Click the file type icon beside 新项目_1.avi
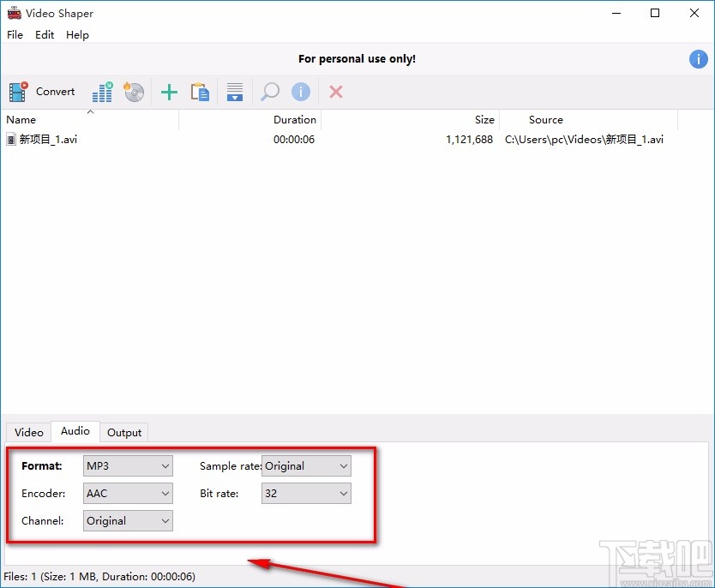This screenshot has height=588, width=715. [11, 140]
